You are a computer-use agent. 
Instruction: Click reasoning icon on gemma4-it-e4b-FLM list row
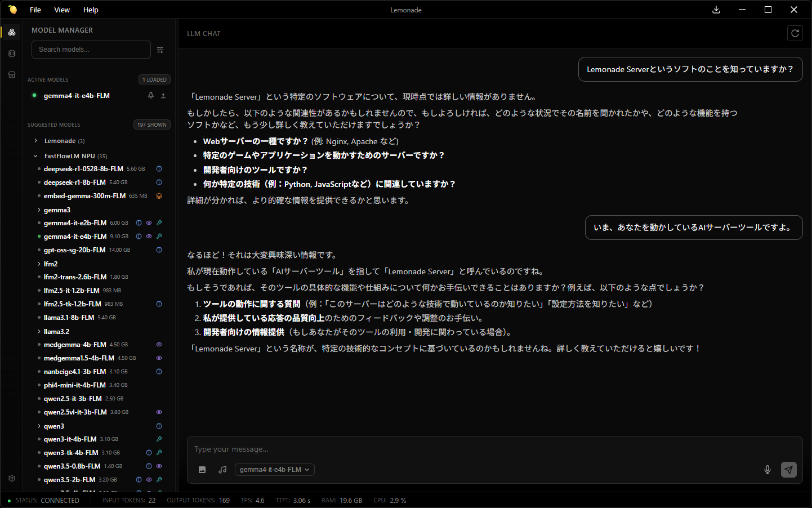(x=139, y=237)
